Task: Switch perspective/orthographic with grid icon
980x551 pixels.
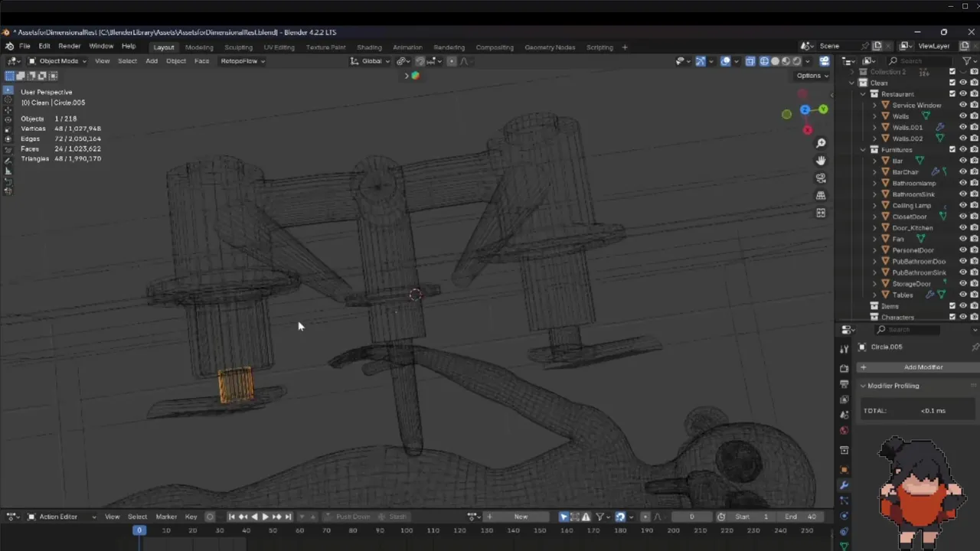Action: tap(821, 196)
